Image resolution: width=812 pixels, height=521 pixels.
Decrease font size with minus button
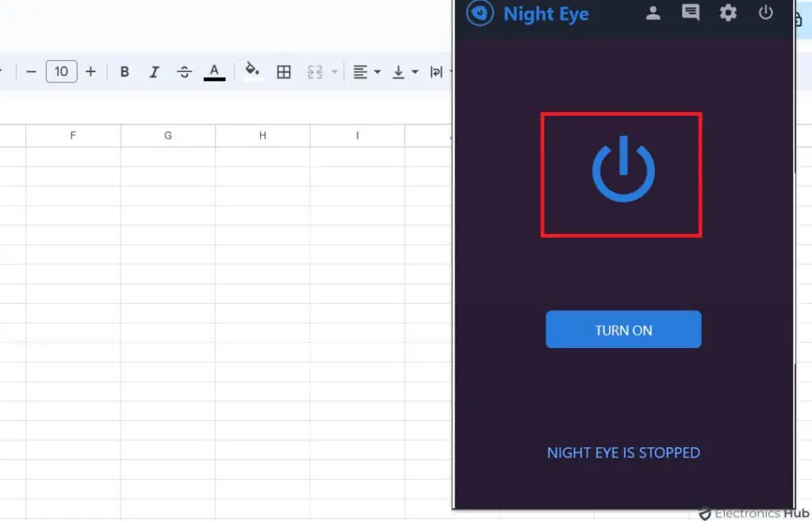[31, 71]
